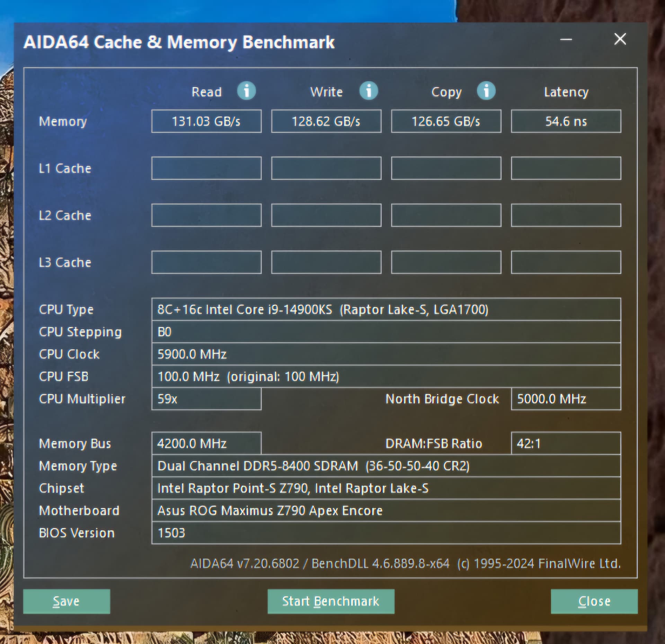Screen dimensions: 665x644
Task: Click the Save button
Action: point(66,601)
